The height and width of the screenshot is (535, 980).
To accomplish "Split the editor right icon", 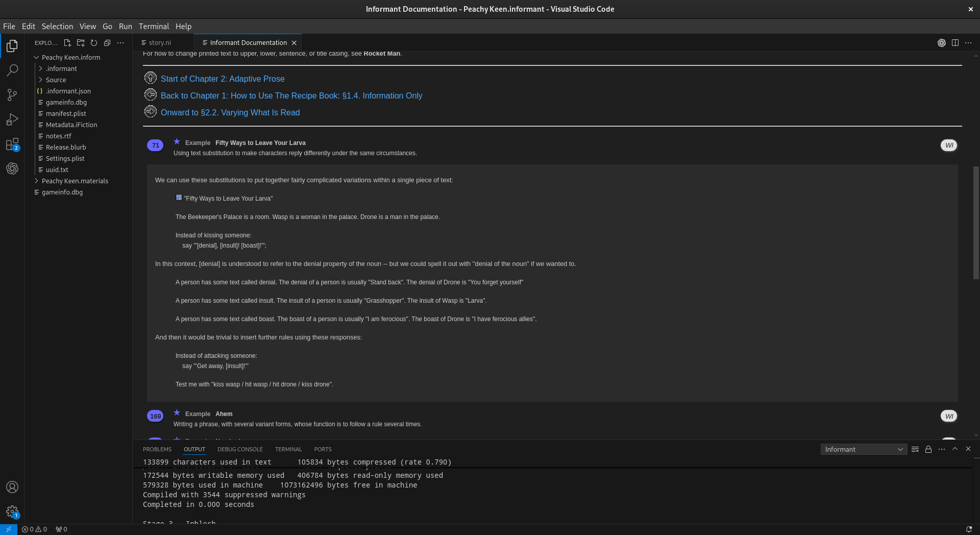I will pos(955,43).
